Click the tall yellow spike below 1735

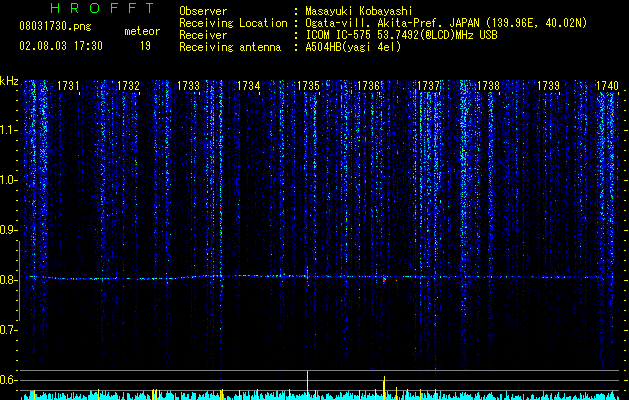tap(307, 385)
